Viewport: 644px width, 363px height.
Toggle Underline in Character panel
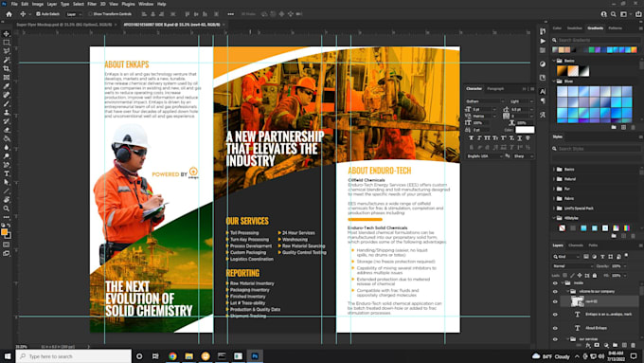(520, 137)
